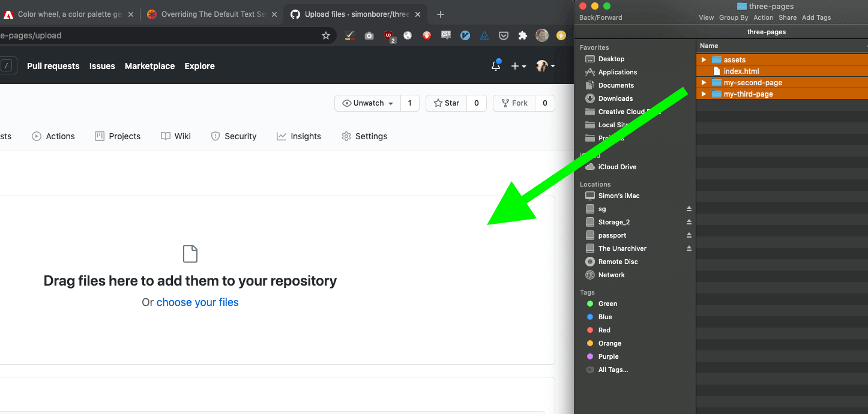Viewport: 868px width, 414px height.
Task: Open the Chrome extensions puzzle menu
Action: [x=523, y=35]
